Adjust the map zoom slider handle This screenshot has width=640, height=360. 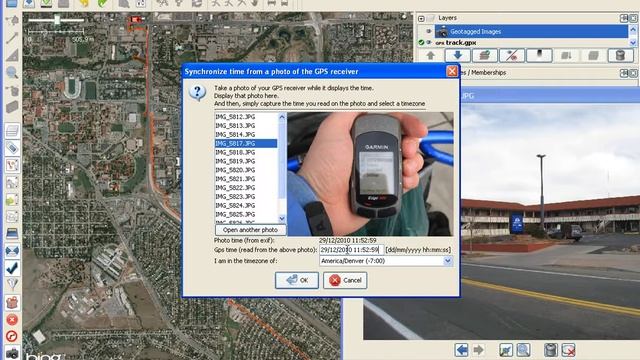[x=57, y=20]
